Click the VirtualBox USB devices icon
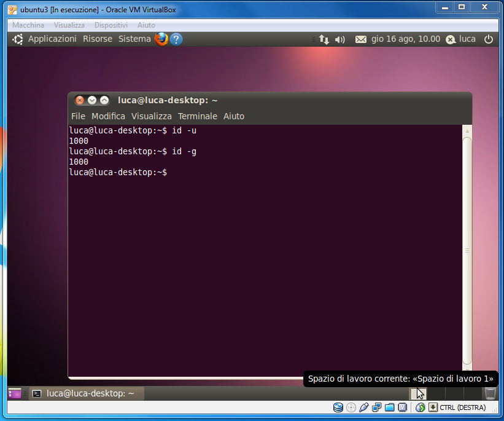This screenshot has height=421, width=504. point(364,407)
